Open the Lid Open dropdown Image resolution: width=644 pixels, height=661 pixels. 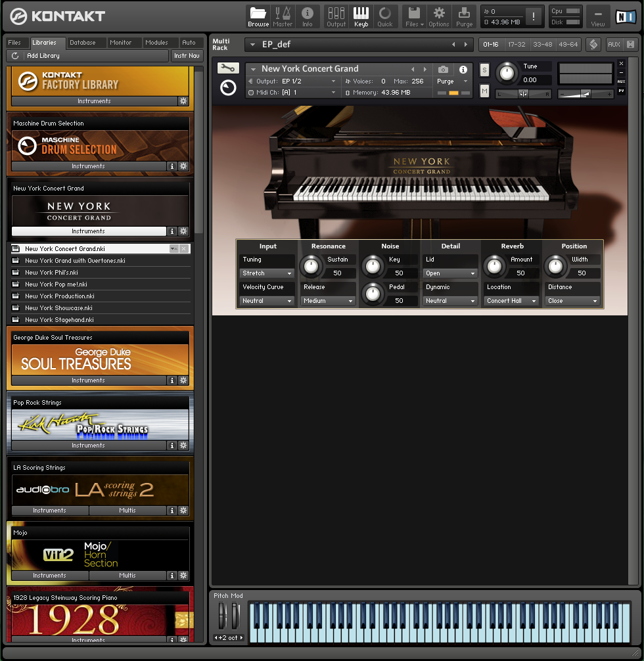pos(450,273)
